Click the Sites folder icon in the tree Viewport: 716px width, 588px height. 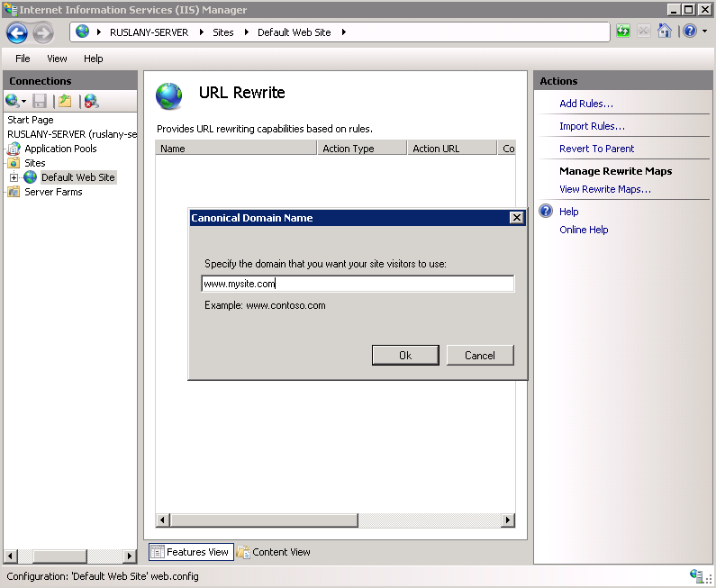coord(14,163)
